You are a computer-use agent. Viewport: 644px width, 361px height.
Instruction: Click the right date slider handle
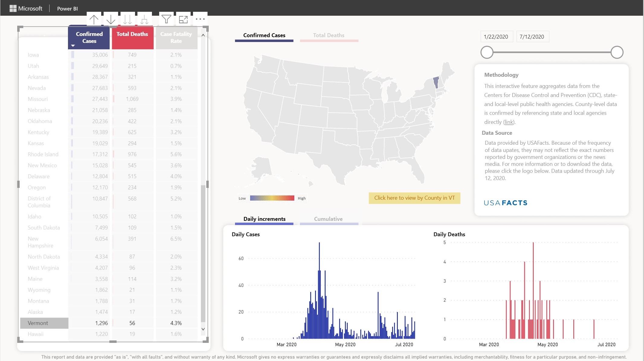[x=617, y=52]
